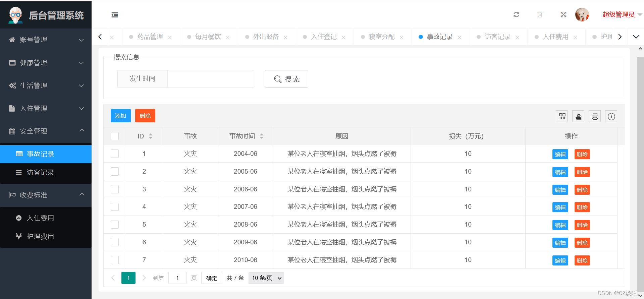This screenshot has width=644, height=299.
Task: Click the orange 删除 toolbar button
Action: tap(145, 116)
